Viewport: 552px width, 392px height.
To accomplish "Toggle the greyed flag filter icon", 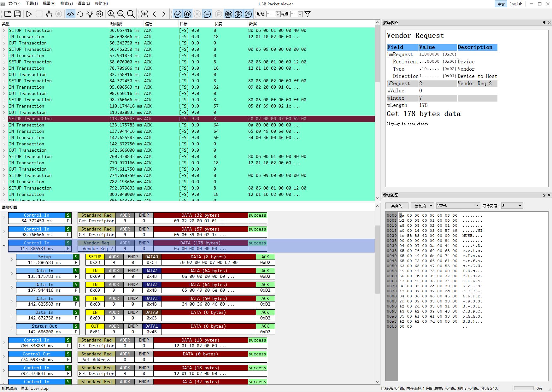I will click(x=218, y=14).
